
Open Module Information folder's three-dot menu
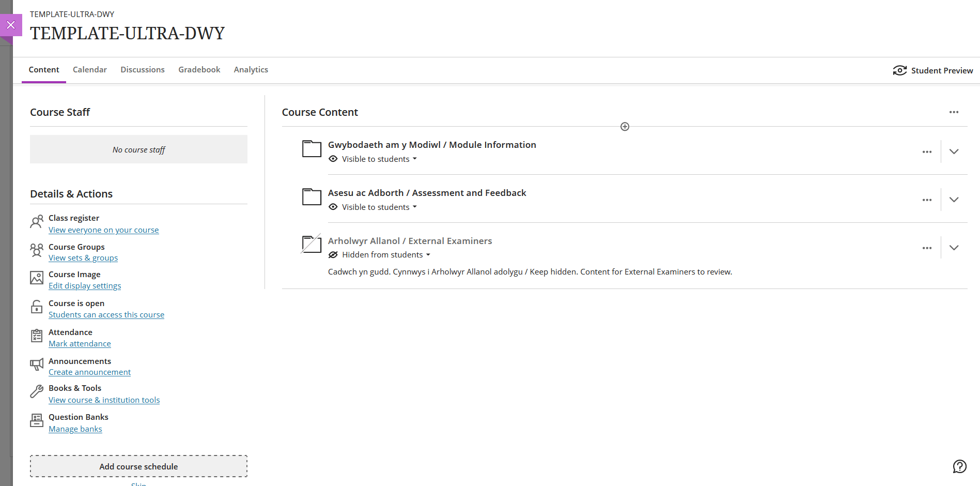927,152
